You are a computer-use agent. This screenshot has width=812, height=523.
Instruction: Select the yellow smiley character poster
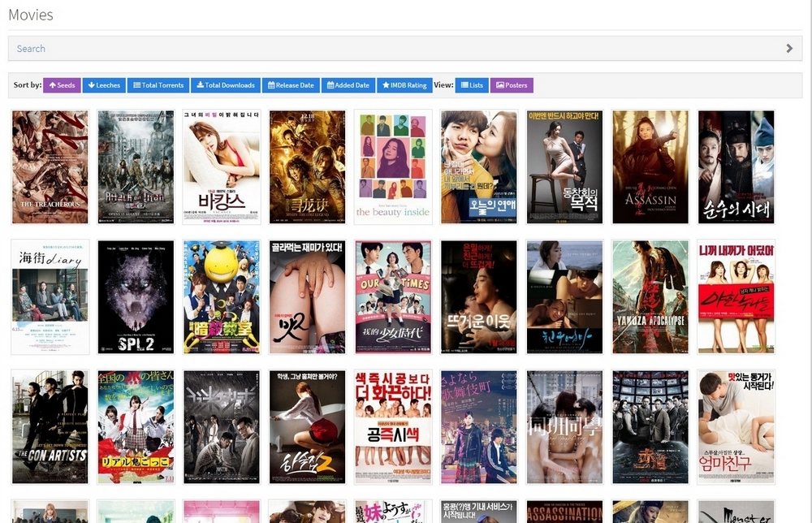[222, 297]
